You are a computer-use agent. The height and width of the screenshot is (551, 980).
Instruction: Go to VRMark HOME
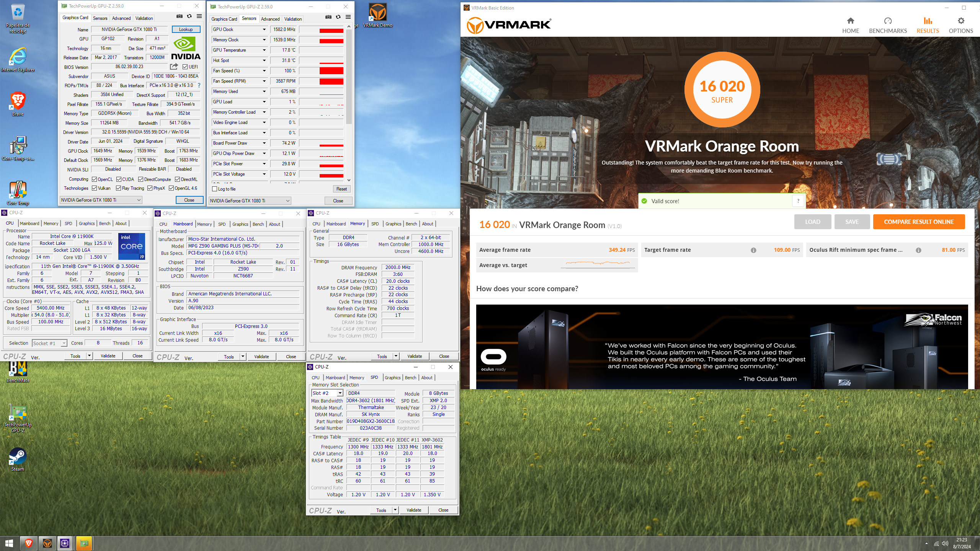[x=851, y=25]
